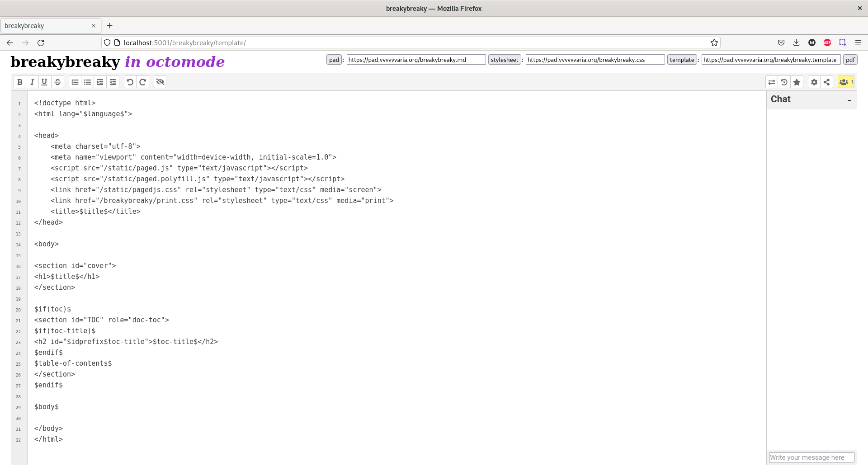Follow the 'in octomode' link
Screen dimensions: 868x476
175,61
